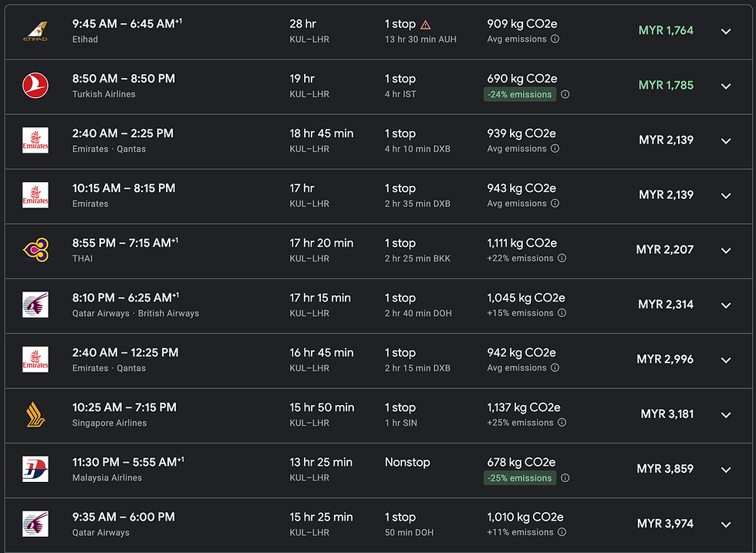
Task: Click the long layover warning triangle for Etihad
Action: (x=425, y=25)
